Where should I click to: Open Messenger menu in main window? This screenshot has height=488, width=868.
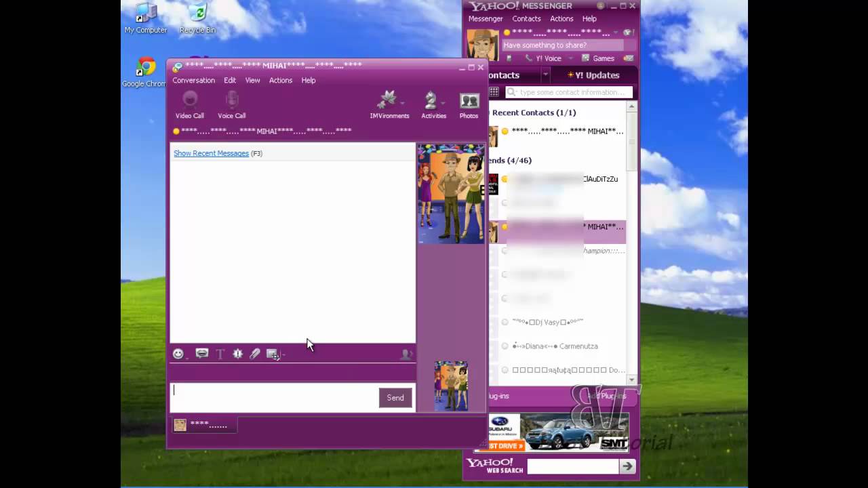[486, 19]
